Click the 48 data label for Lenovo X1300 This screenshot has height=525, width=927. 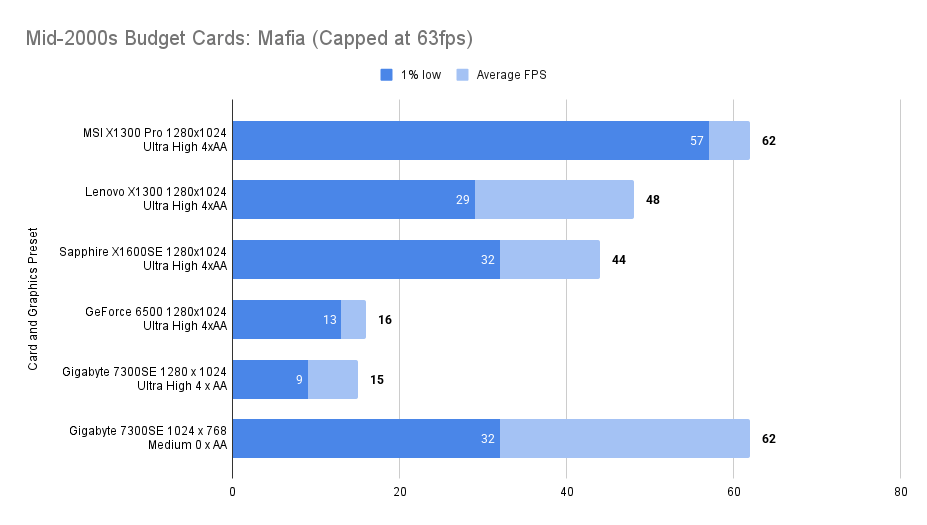[x=652, y=200]
